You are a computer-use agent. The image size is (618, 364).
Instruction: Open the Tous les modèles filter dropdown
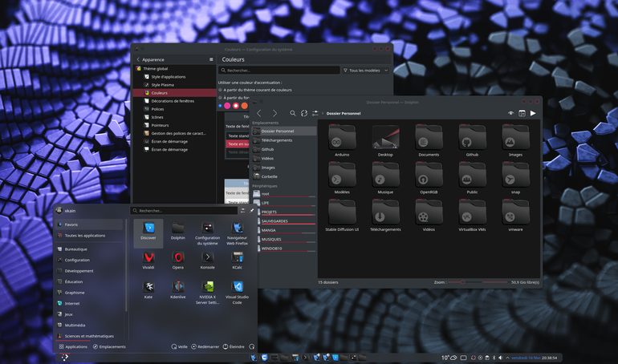tap(366, 71)
